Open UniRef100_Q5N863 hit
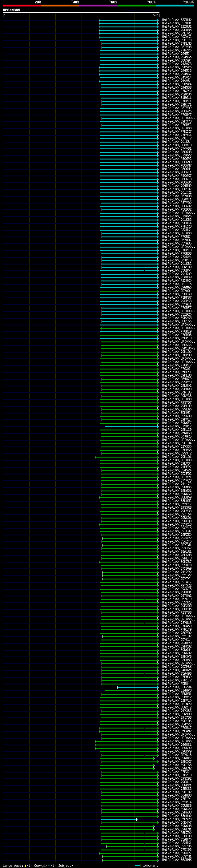Image resolution: width=197 pixels, height=868 pixels. coord(176,433)
